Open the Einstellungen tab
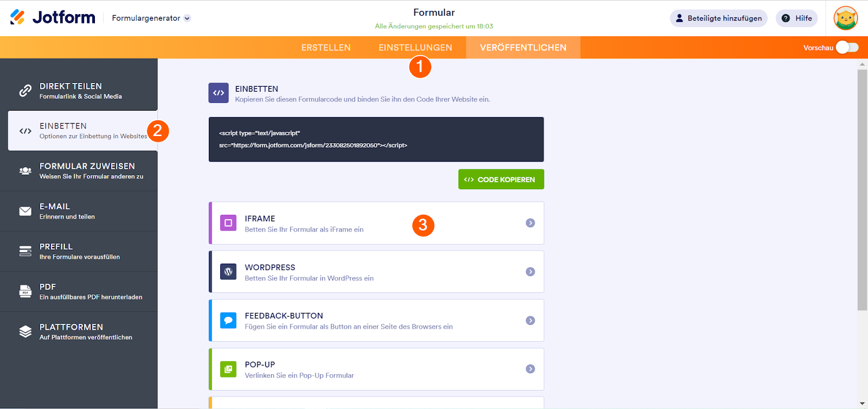 (415, 48)
